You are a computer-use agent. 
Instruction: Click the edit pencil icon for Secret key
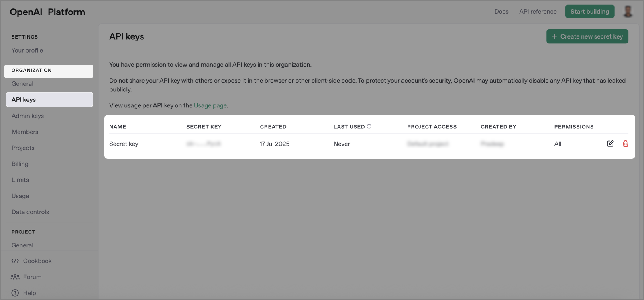(x=610, y=144)
